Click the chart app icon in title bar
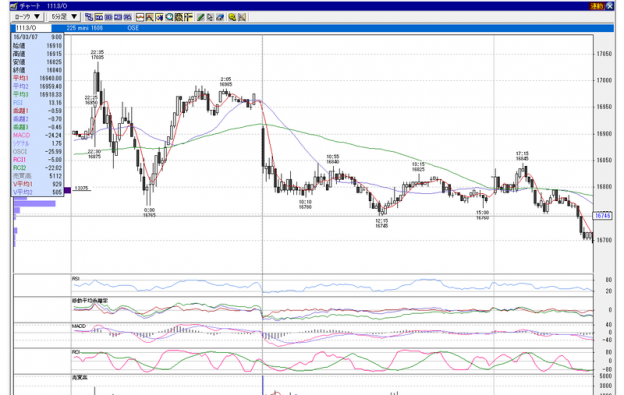 14,6
